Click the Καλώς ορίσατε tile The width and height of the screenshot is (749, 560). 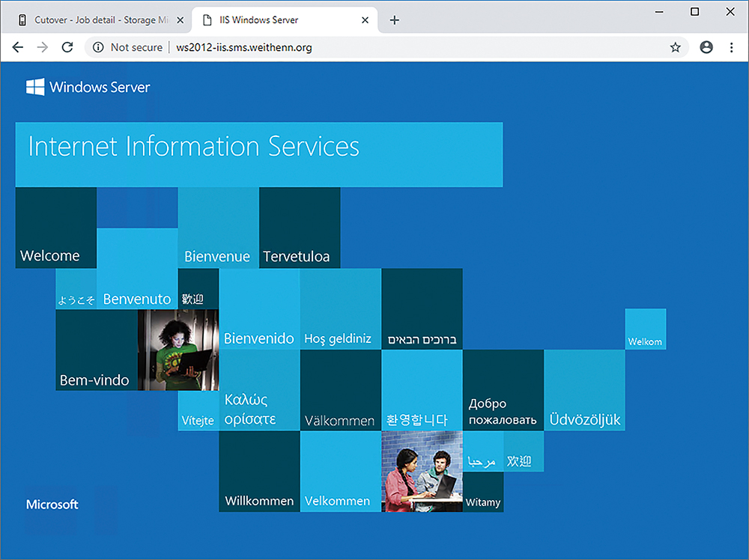click(259, 390)
